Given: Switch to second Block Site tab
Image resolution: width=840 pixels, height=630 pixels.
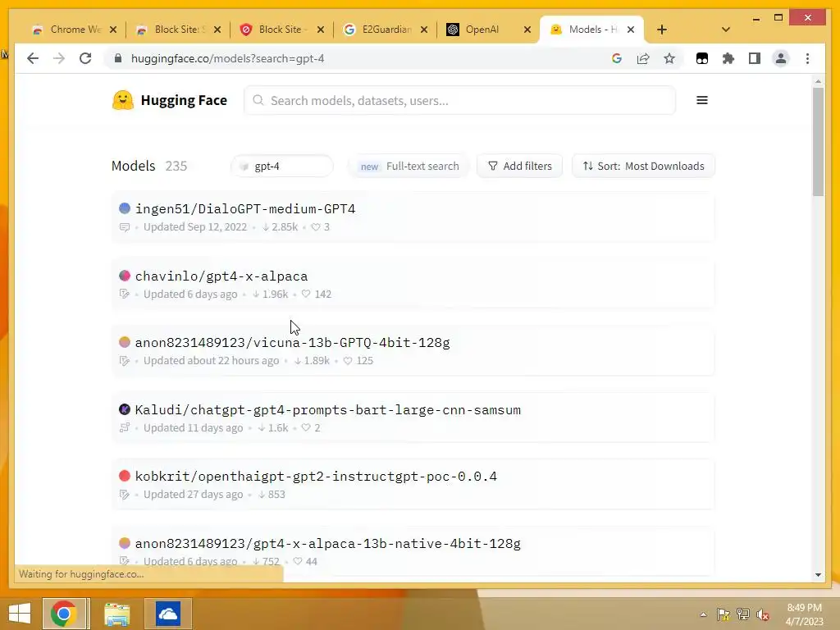Looking at the screenshot, I should (x=179, y=30).
